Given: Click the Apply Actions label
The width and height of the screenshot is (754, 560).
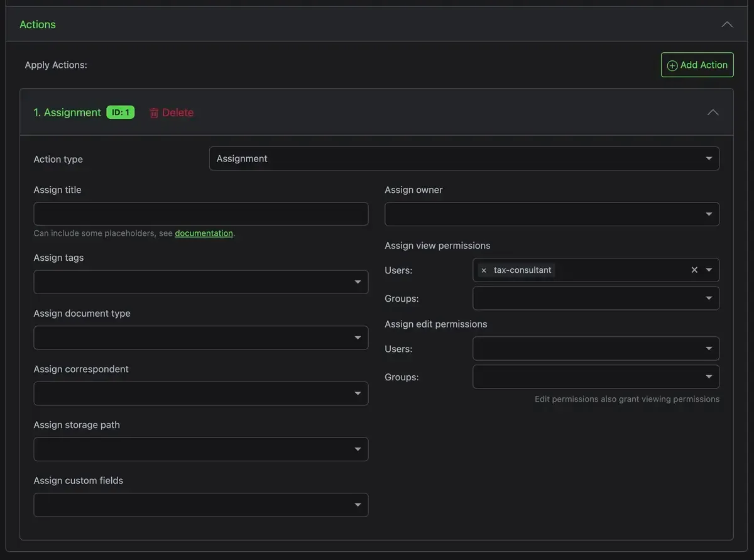Looking at the screenshot, I should tap(56, 65).
